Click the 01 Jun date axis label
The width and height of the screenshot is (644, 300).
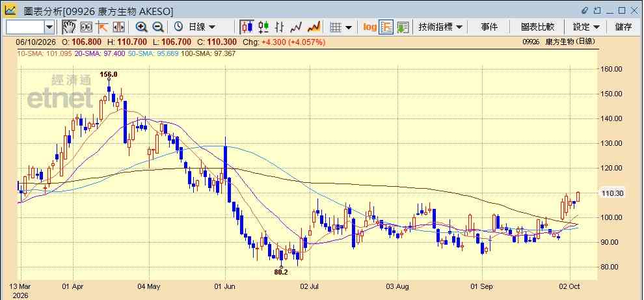click(x=226, y=286)
